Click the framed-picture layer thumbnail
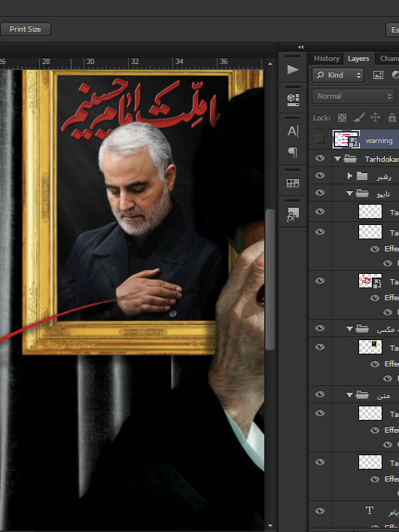The image size is (399, 532). point(370,347)
